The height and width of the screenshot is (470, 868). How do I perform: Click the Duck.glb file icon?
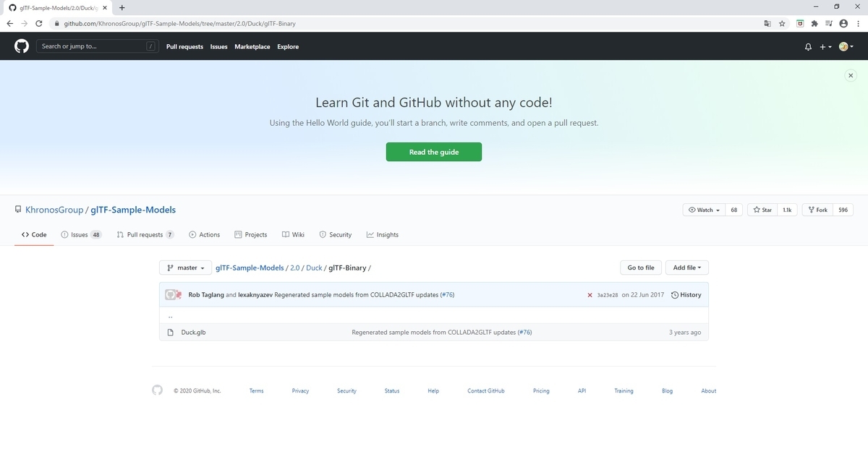coord(171,333)
